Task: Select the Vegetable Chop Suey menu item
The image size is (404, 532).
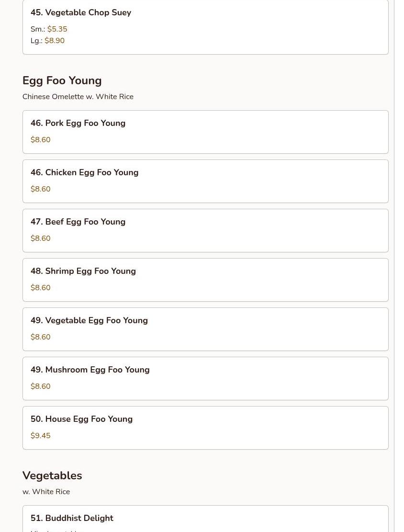Action: 81,13
